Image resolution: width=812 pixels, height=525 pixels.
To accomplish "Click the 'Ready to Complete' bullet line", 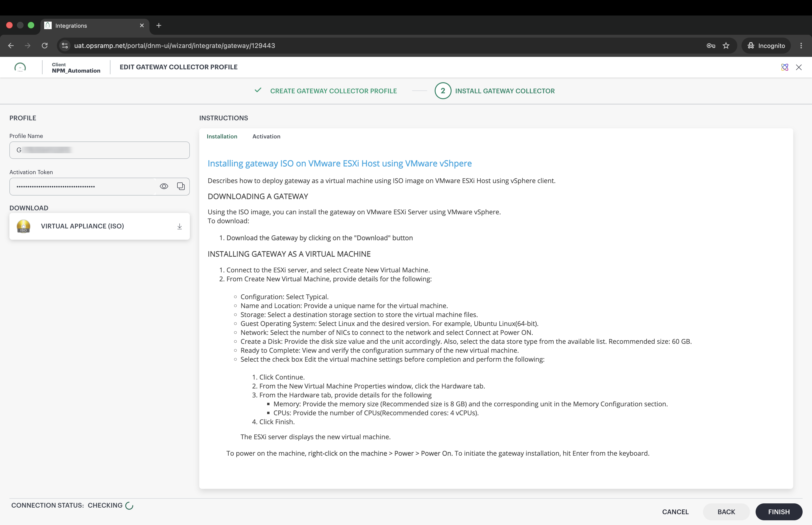I will pos(380,350).
